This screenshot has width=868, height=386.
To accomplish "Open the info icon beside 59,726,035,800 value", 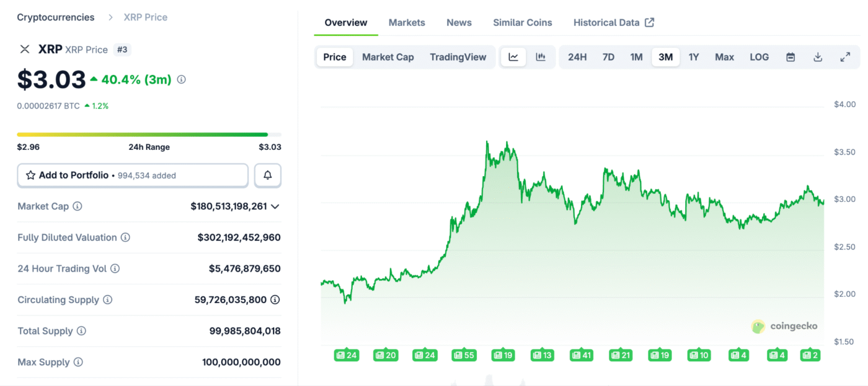I will tap(275, 300).
